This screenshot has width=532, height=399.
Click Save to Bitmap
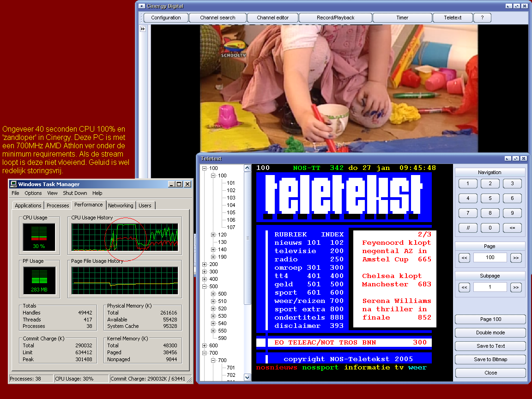point(490,359)
